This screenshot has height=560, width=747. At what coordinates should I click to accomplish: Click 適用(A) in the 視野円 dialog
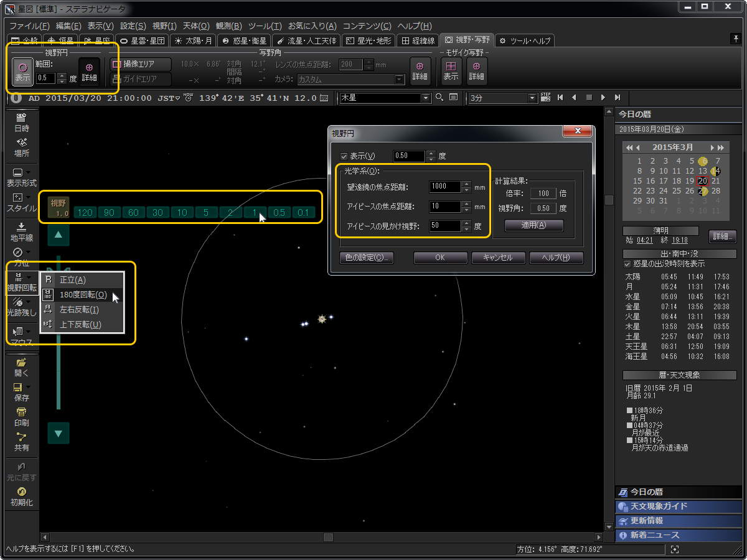(533, 225)
